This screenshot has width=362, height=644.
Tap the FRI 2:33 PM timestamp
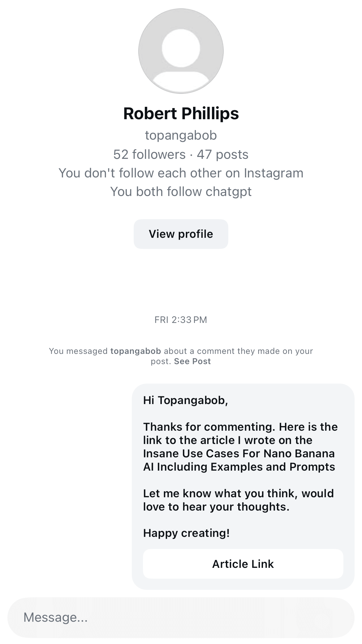(181, 320)
